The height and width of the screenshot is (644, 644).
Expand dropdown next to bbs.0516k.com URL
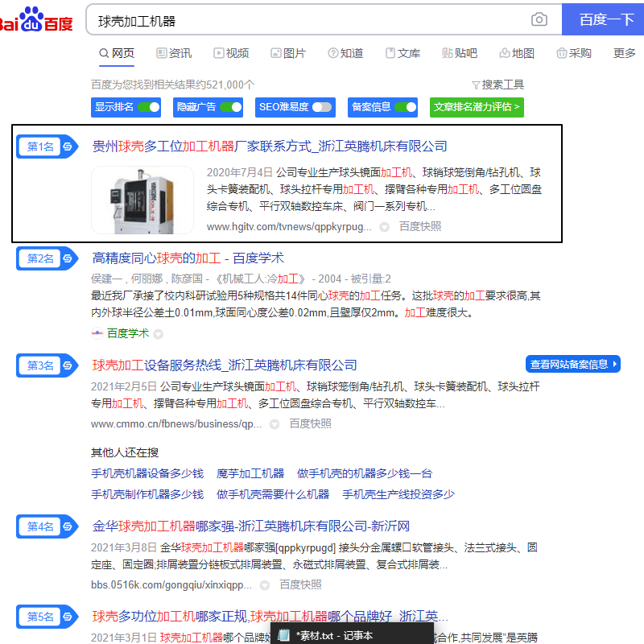tap(265, 585)
